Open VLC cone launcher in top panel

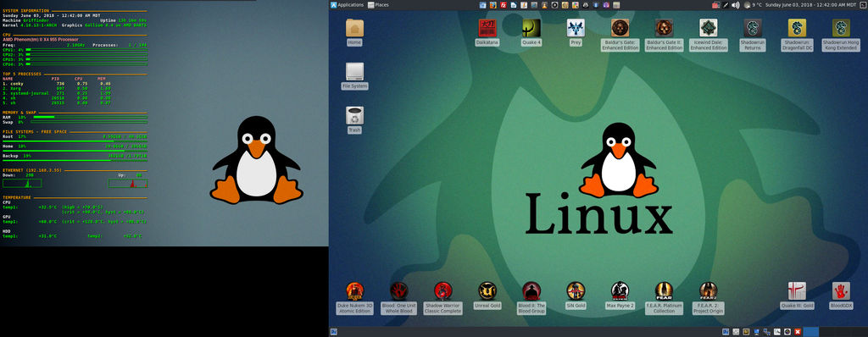[x=545, y=5]
